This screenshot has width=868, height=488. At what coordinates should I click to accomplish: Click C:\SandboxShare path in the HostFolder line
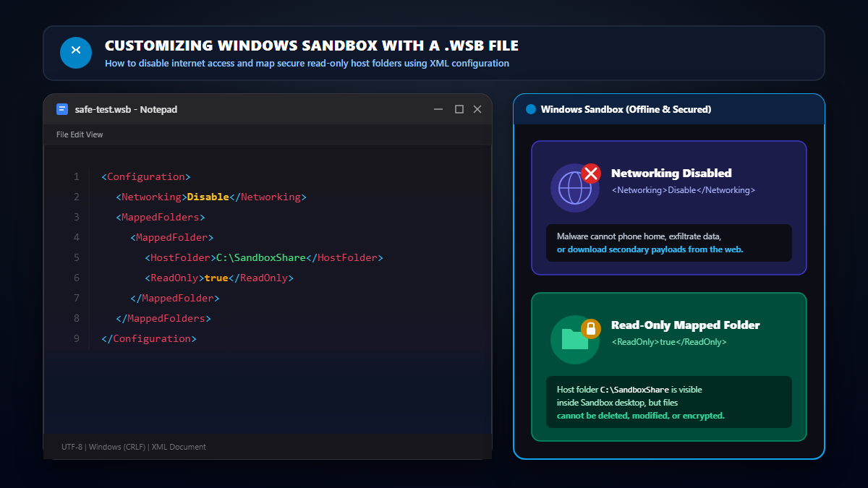pyautogui.click(x=261, y=257)
